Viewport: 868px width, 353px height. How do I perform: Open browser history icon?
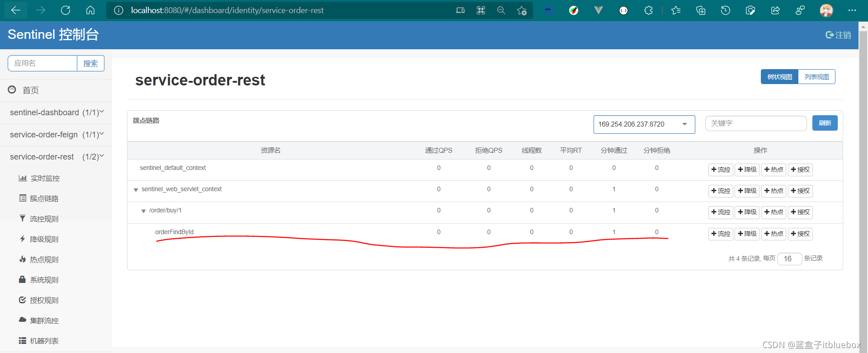726,10
